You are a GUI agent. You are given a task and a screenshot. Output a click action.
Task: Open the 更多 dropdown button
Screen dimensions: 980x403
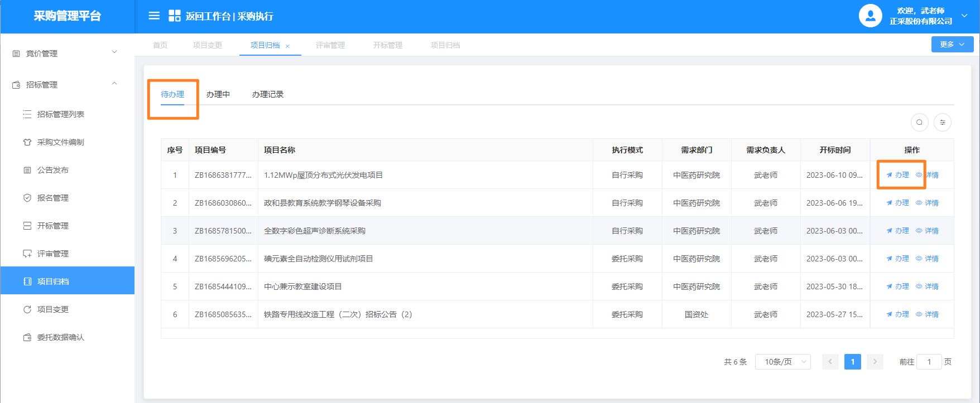952,45
